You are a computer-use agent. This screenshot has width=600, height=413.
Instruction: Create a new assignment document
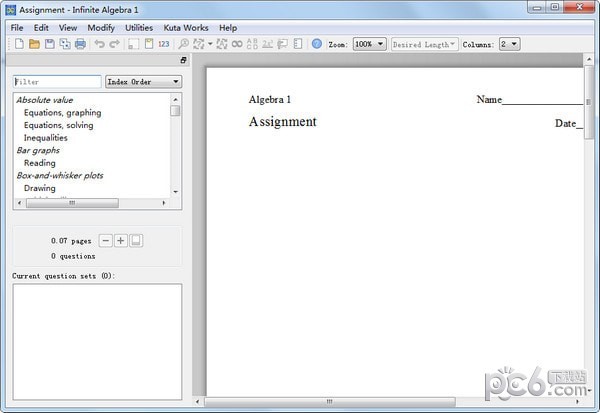[x=19, y=44]
